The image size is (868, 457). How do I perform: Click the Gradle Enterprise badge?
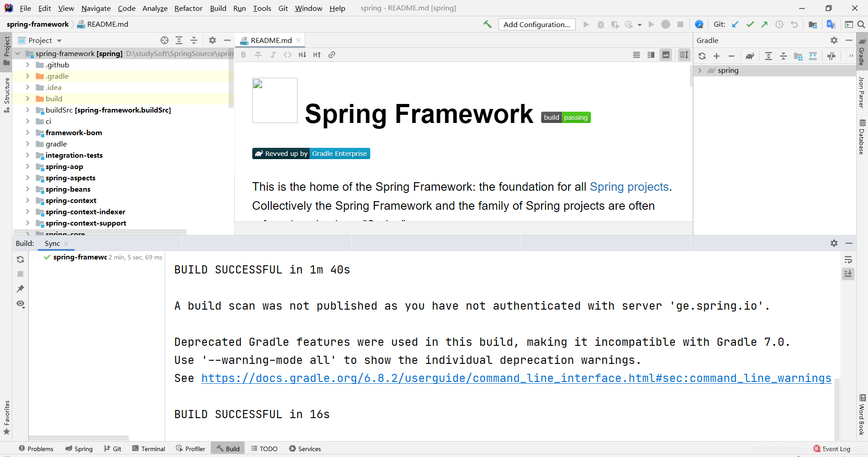311,154
